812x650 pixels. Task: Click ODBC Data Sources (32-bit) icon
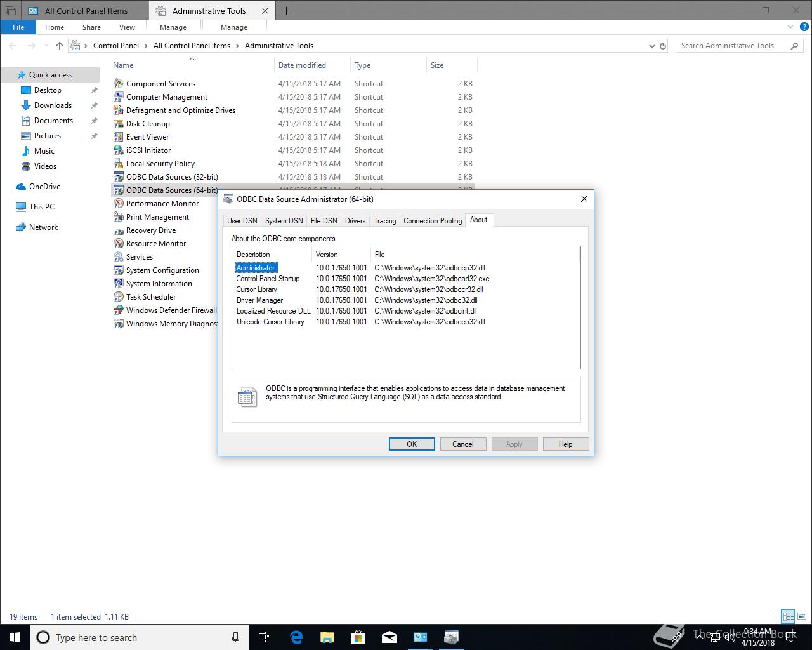118,177
